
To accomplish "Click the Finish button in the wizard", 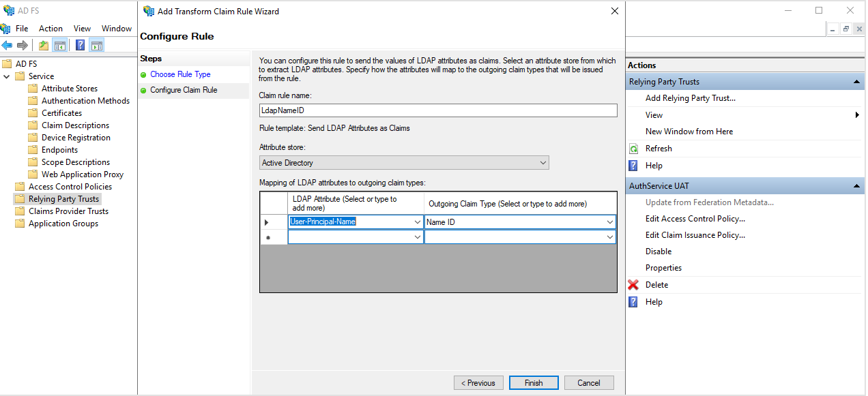I will [x=533, y=382].
